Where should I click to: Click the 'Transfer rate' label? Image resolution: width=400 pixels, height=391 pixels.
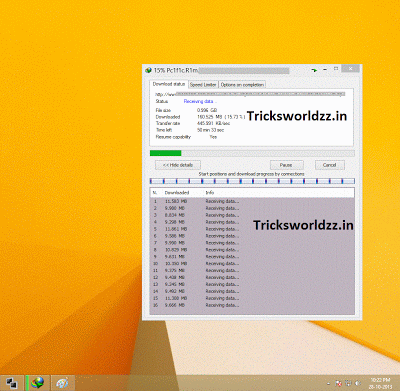click(x=168, y=123)
